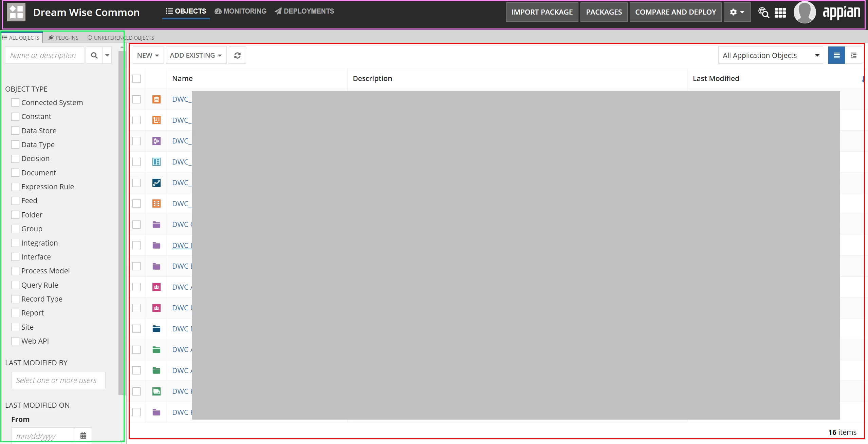Click the filter panel vertical scrollbar
868x444 pixels.
pos(121,223)
